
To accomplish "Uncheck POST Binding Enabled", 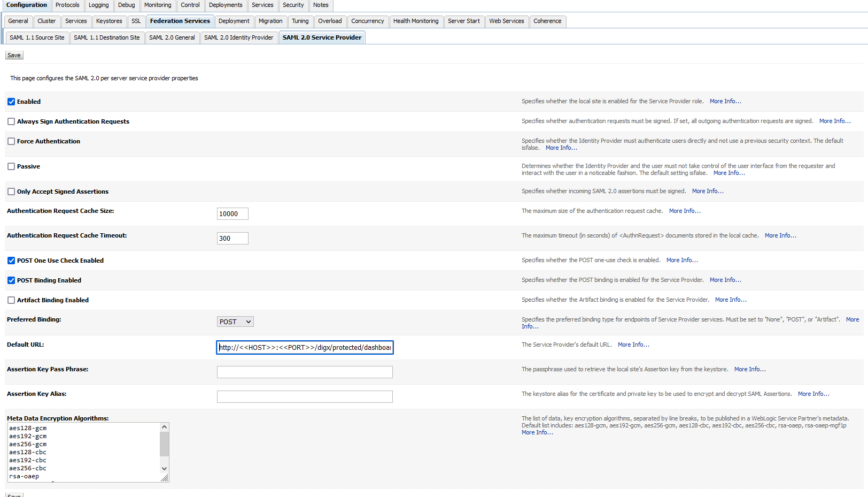I will click(x=11, y=280).
